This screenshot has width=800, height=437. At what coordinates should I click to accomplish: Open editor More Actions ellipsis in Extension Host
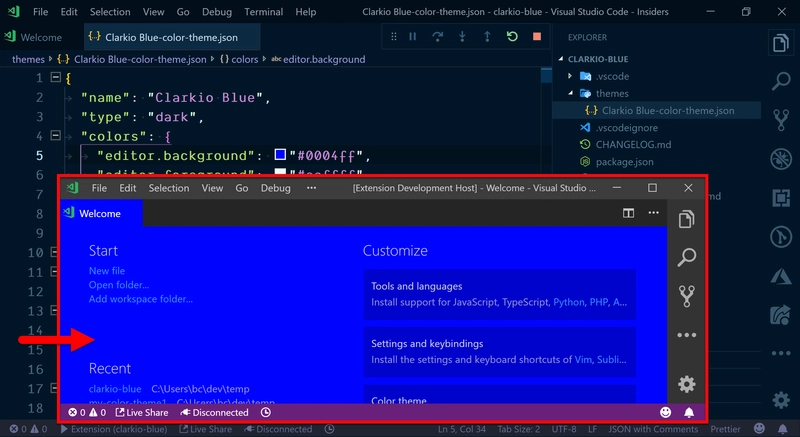[x=654, y=213]
